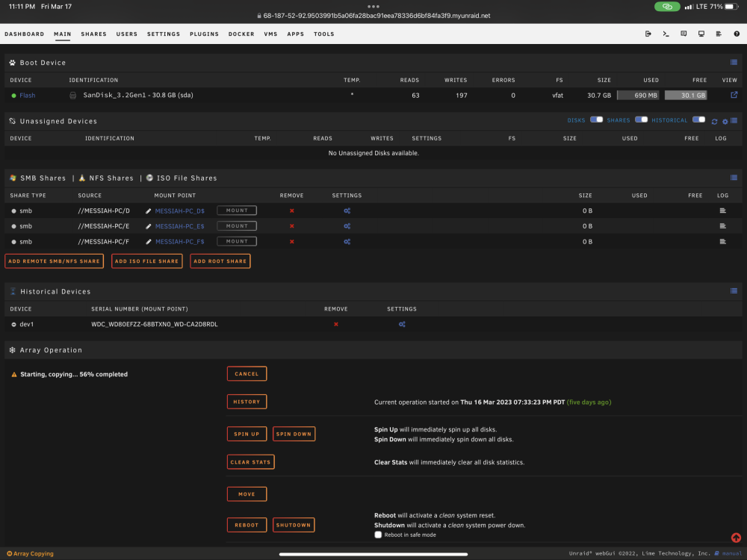
Task: Switch to the Dashboard tab
Action: 25,34
